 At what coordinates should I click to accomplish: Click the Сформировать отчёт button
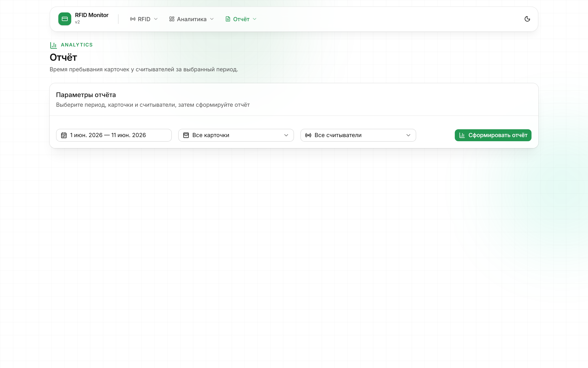493,135
